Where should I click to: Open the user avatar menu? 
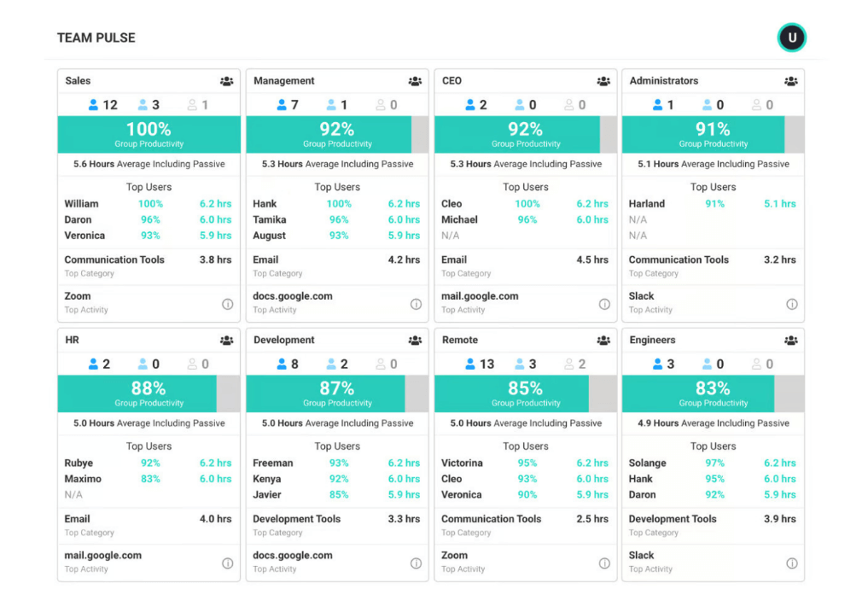pyautogui.click(x=792, y=38)
